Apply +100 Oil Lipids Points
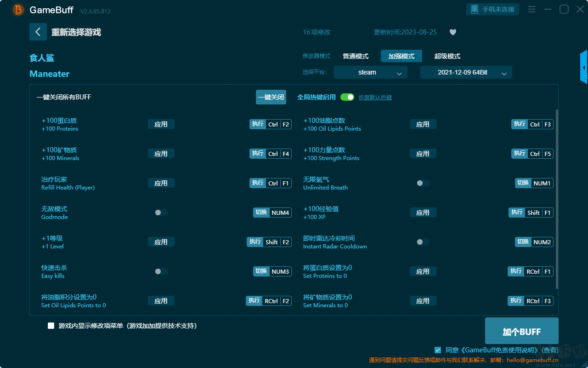This screenshot has height=368, width=588. pos(423,124)
